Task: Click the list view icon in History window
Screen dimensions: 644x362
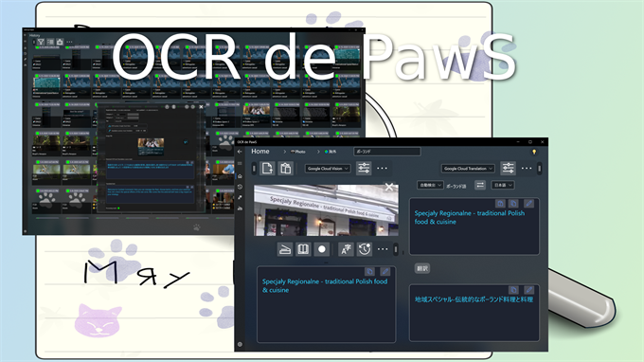Action: (50, 42)
